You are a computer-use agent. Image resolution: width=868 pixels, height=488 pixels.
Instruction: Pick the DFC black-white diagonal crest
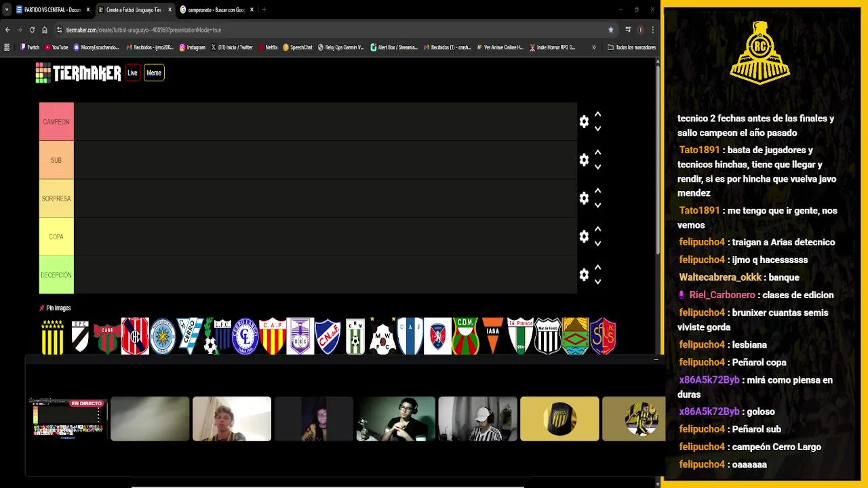(80, 336)
